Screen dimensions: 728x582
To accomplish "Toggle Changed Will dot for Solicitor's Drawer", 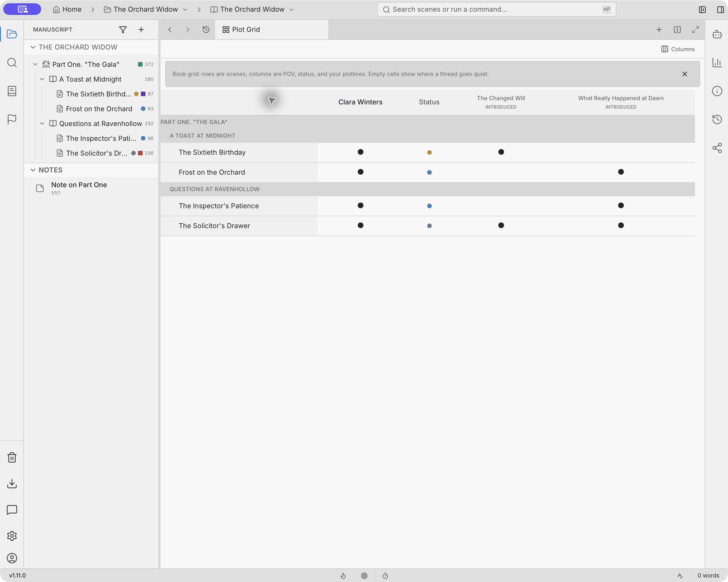I will [x=501, y=225].
